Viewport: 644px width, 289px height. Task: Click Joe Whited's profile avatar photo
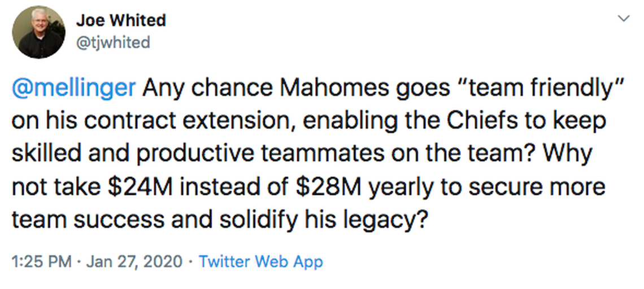[38, 33]
